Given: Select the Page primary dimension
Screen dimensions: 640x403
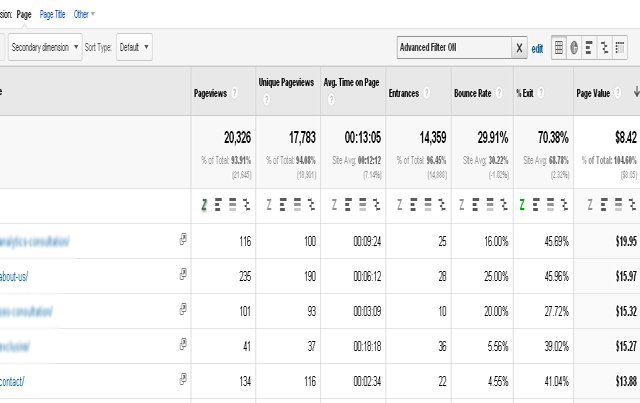Looking at the screenshot, I should (x=24, y=14).
